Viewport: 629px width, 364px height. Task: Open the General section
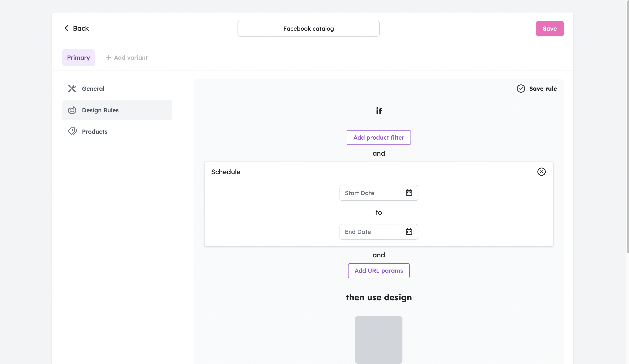117,88
